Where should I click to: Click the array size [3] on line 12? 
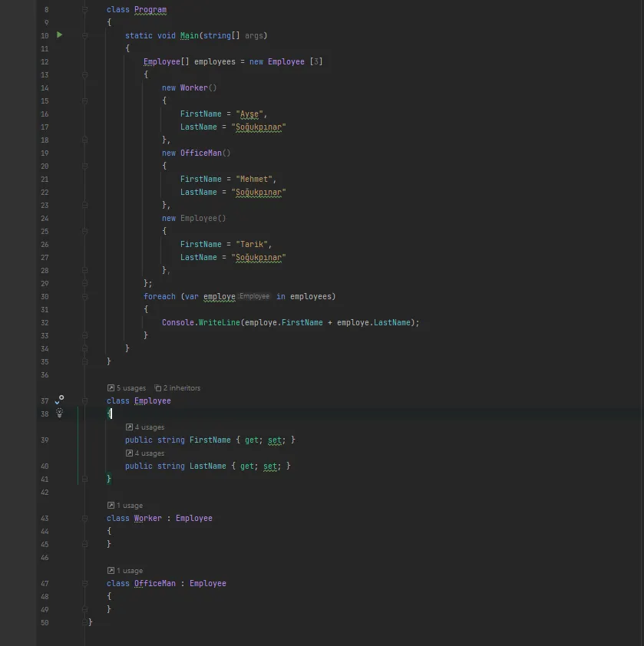[x=315, y=61]
